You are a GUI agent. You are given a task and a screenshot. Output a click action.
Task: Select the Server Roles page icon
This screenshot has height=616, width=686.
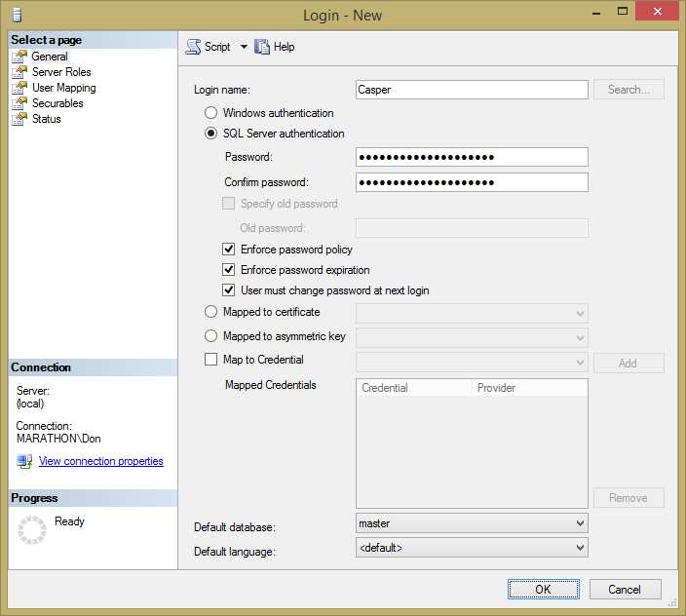[x=19, y=72]
